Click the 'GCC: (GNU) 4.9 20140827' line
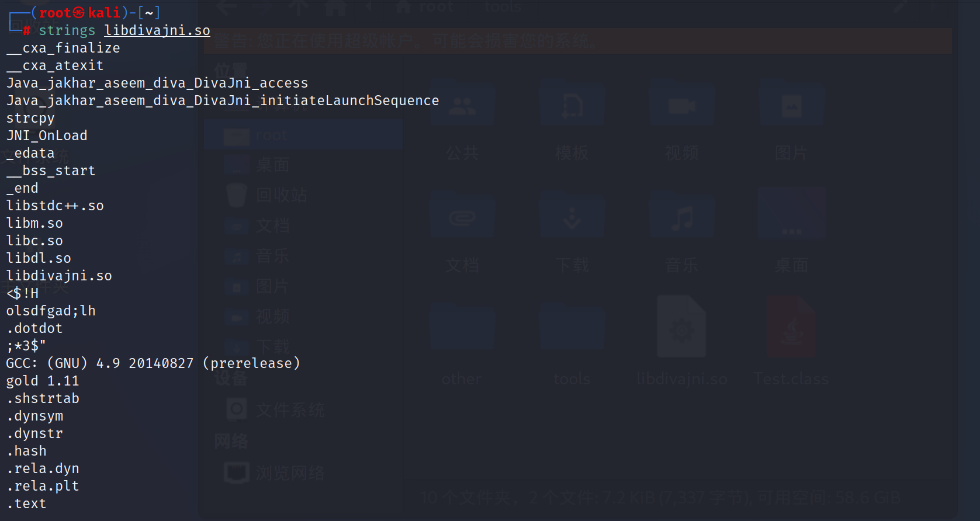Viewport: 980px width, 521px height. pos(153,363)
